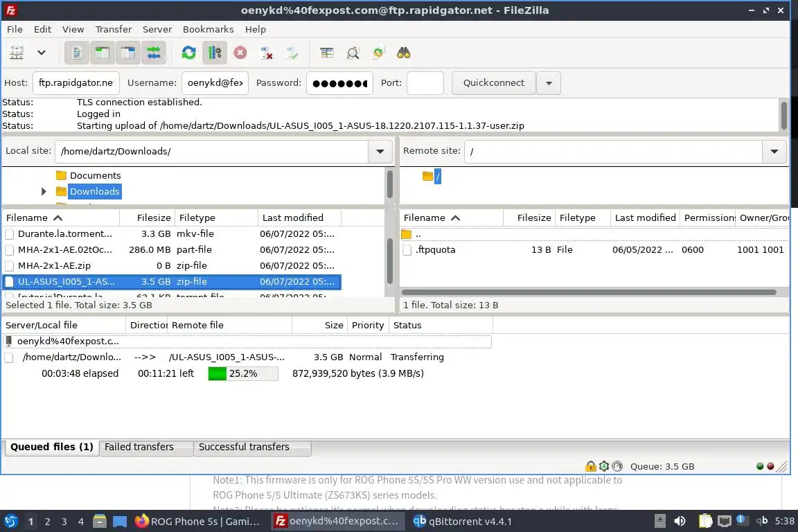Toggle directory comparison
The width and height of the screenshot is (798, 532).
(x=353, y=53)
